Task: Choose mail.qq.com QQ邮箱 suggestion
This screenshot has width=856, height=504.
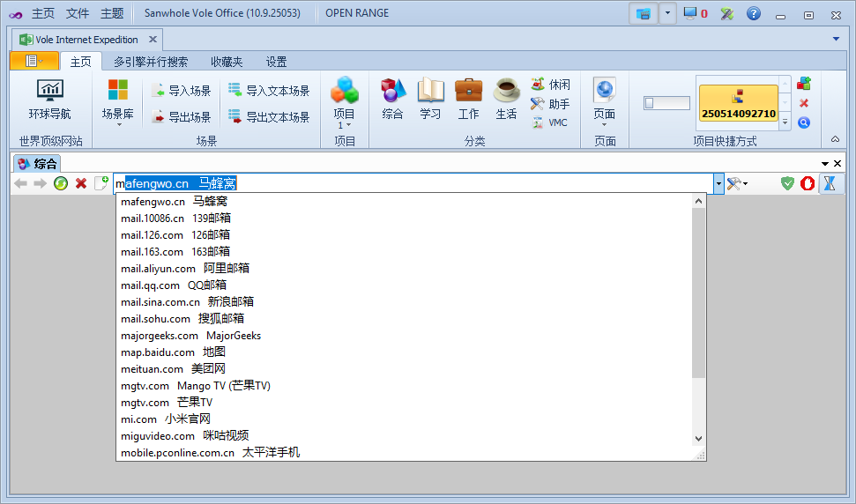Action: [x=404, y=285]
